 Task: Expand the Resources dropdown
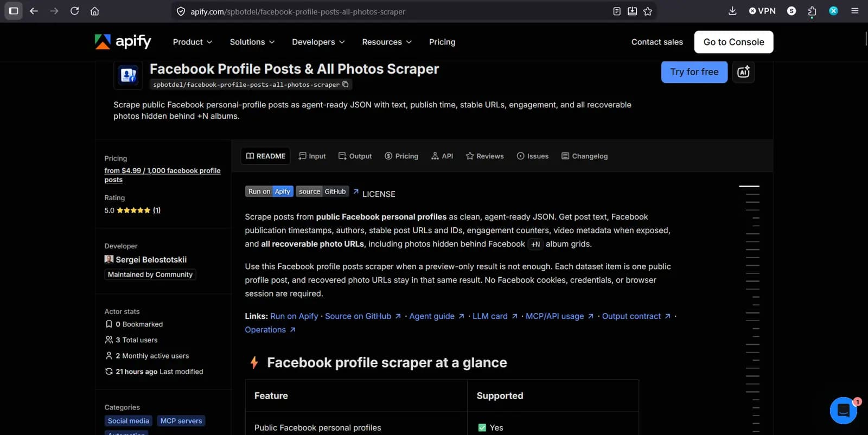387,42
